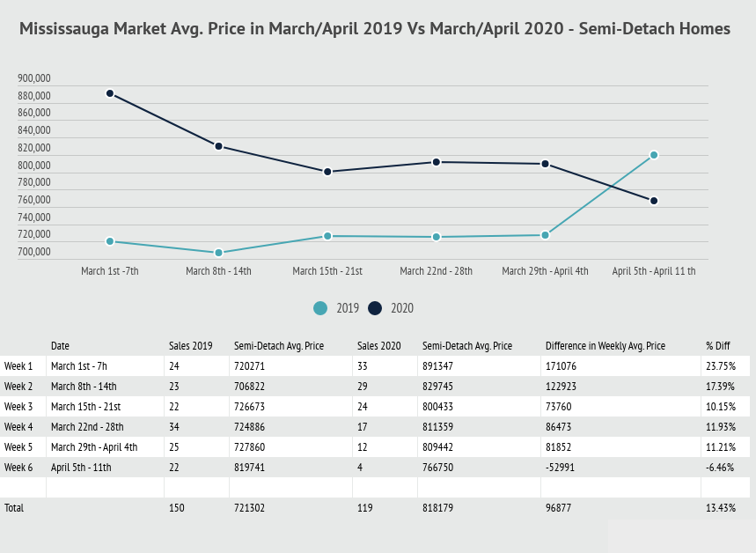Screen dimensions: 756x553
Task: Select the 818179 total average price cell
Action: [x=437, y=508]
